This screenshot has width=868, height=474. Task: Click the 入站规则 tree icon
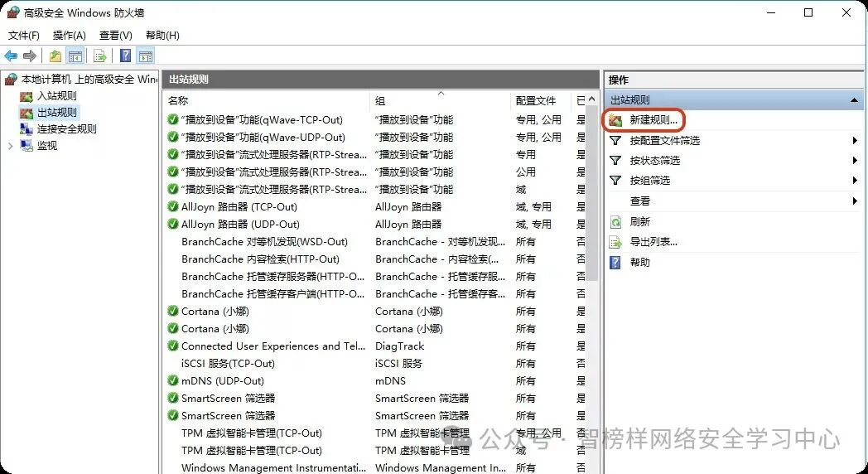tap(26, 96)
